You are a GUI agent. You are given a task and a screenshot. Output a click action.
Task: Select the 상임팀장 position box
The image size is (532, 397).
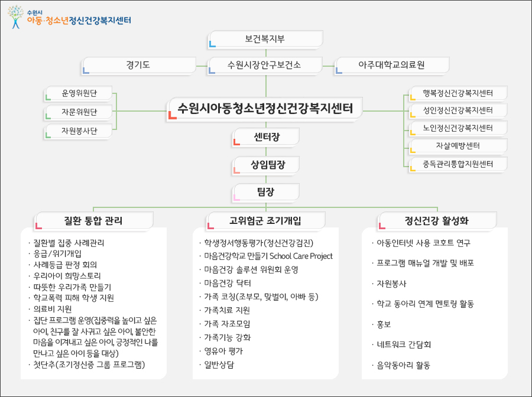(266, 165)
